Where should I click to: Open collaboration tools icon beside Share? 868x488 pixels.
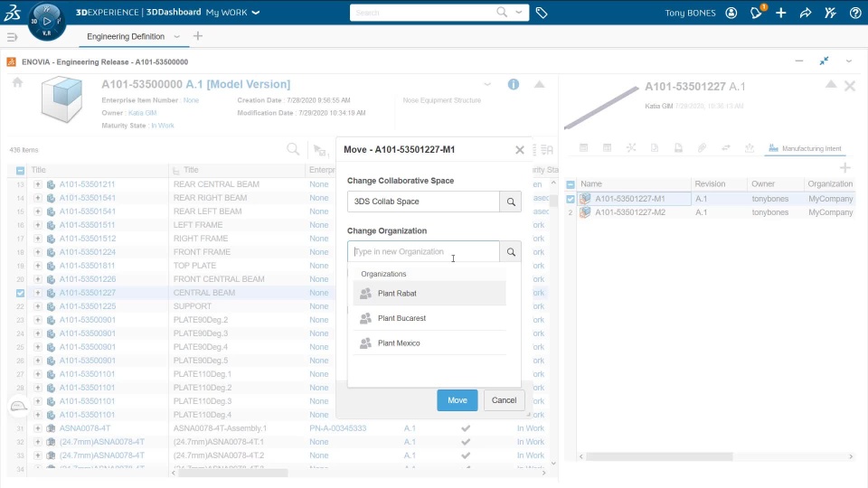830,13
